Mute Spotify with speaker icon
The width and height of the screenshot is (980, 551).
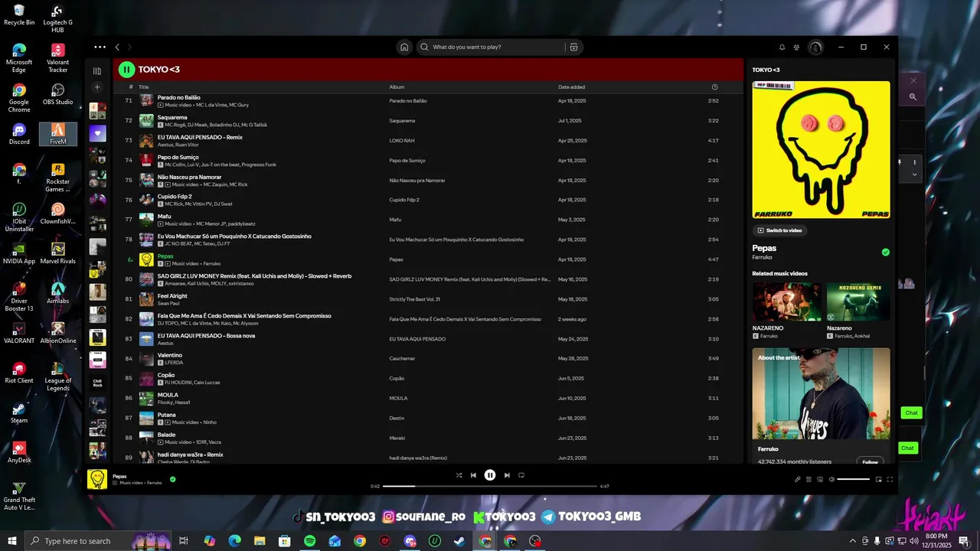(x=831, y=479)
